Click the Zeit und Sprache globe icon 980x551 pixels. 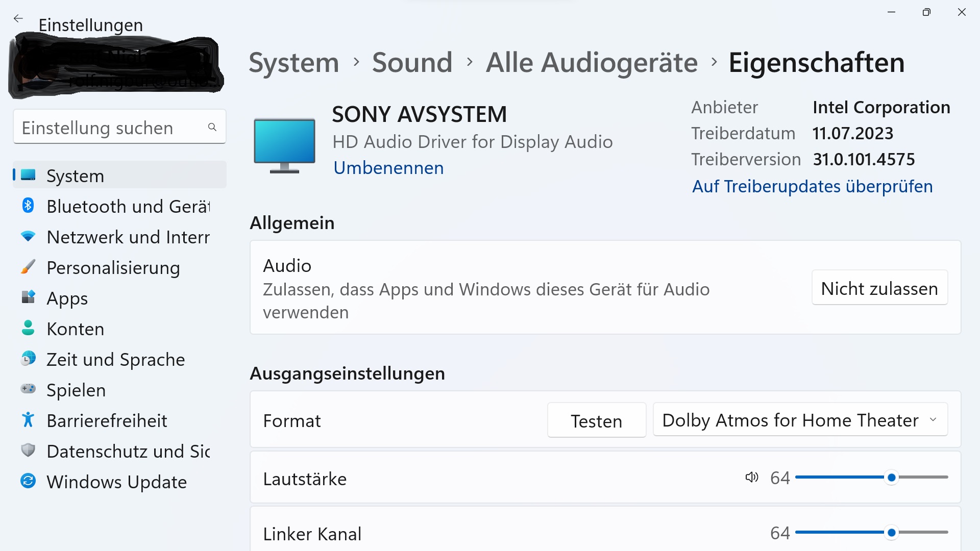(28, 359)
